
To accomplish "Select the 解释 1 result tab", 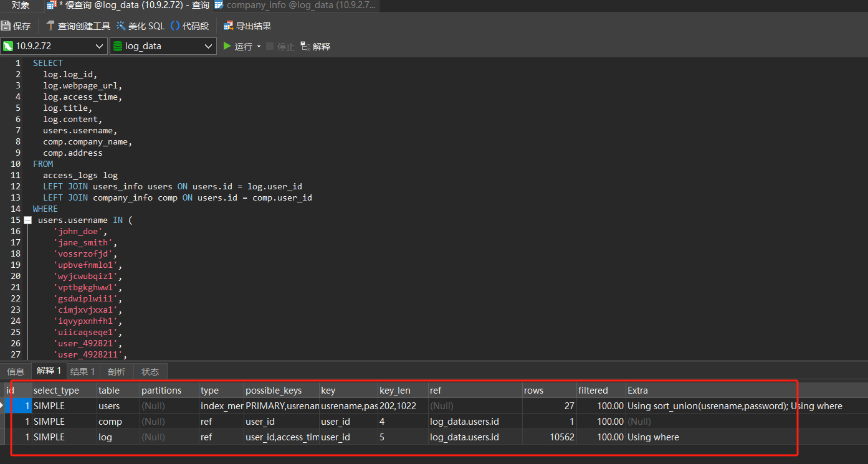I will (x=49, y=371).
